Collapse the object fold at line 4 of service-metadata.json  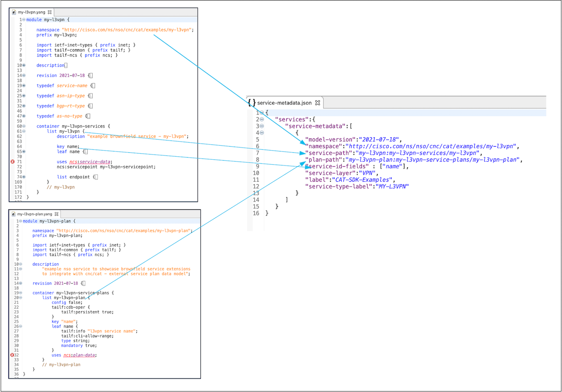click(x=262, y=133)
